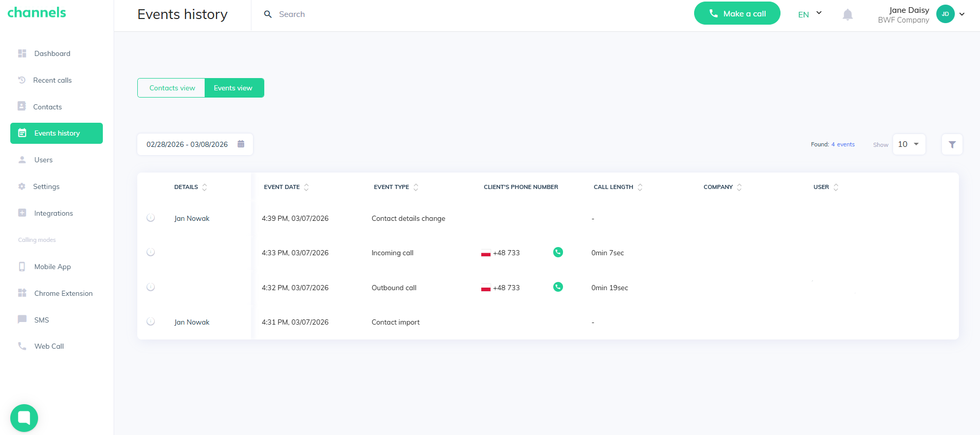Viewport: 980px width, 435px height.
Task: Open the 02/28/2026 - 03/08/2026 date field
Action: tap(195, 144)
